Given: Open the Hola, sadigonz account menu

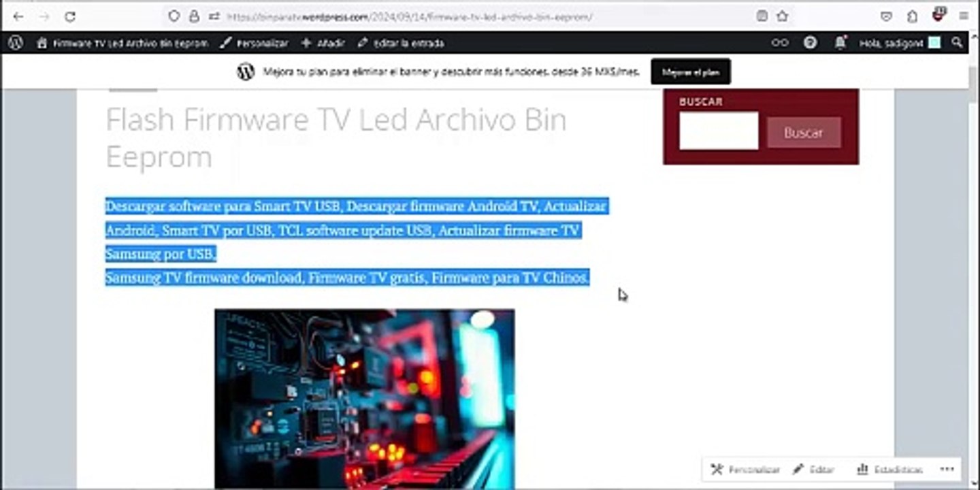Looking at the screenshot, I should [900, 43].
